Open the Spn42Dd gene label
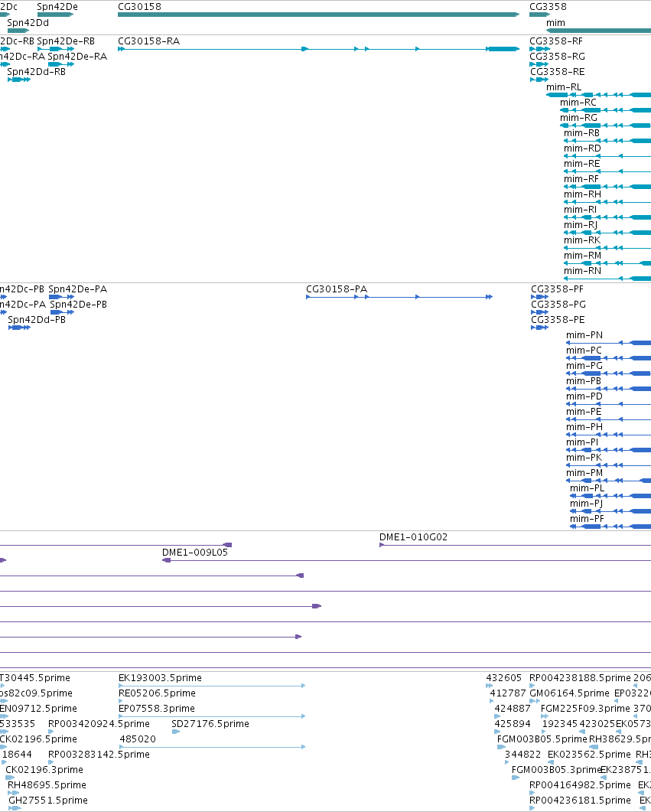651x812 pixels. pyautogui.click(x=28, y=23)
